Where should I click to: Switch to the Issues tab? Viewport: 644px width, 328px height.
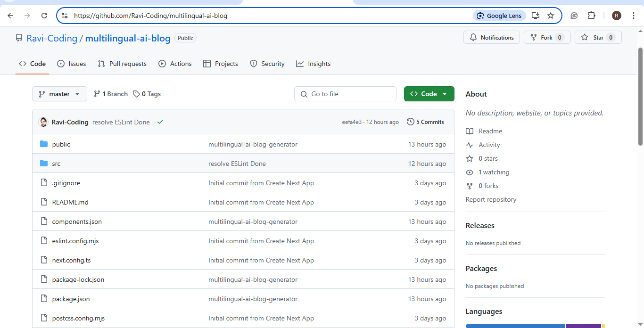[x=71, y=64]
